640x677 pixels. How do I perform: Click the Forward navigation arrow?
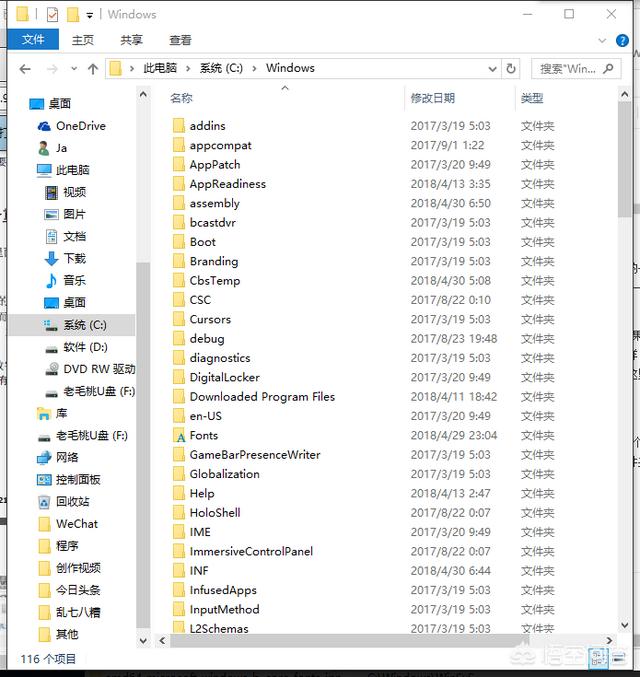[52, 69]
